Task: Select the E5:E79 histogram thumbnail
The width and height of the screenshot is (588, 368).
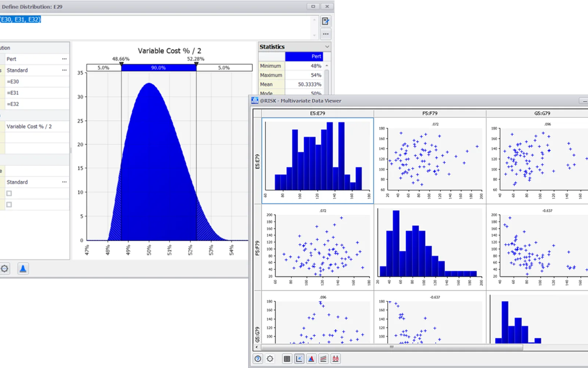Action: pos(318,161)
